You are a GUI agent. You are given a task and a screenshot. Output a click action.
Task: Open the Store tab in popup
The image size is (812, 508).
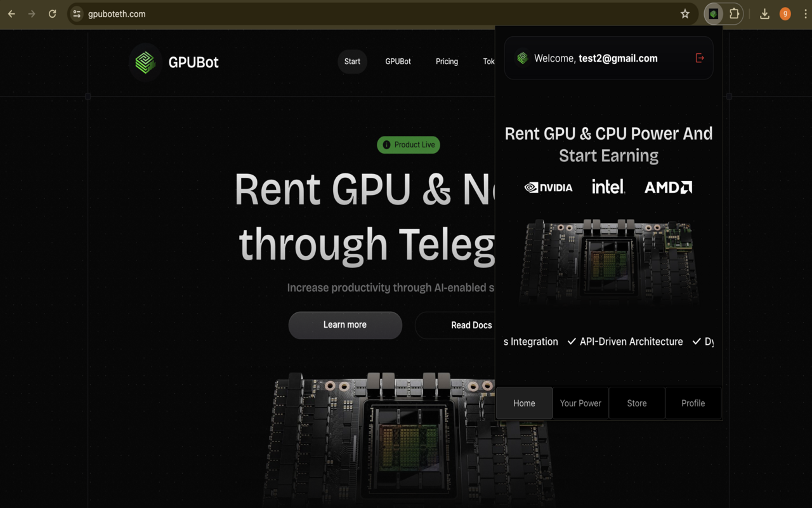637,403
